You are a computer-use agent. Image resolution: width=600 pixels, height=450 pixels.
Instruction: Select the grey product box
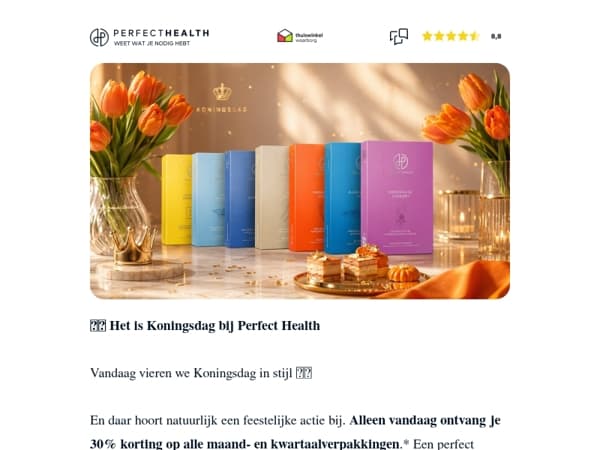[272, 197]
